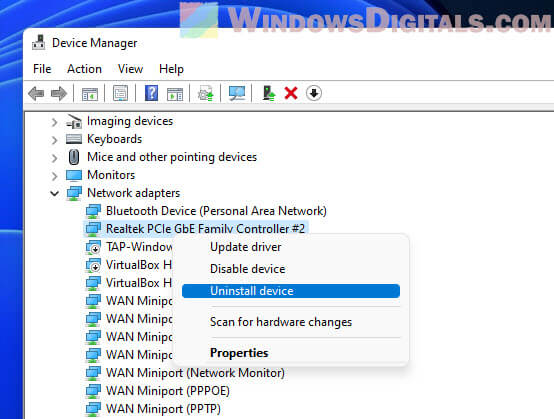Select the Keyboards label

[x=114, y=139]
